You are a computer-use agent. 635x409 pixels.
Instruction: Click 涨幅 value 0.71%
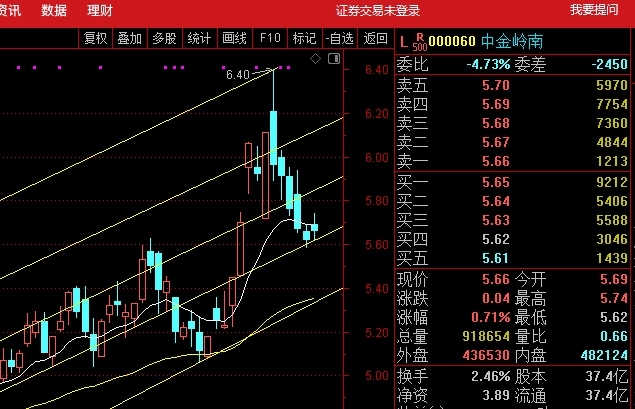(x=491, y=317)
